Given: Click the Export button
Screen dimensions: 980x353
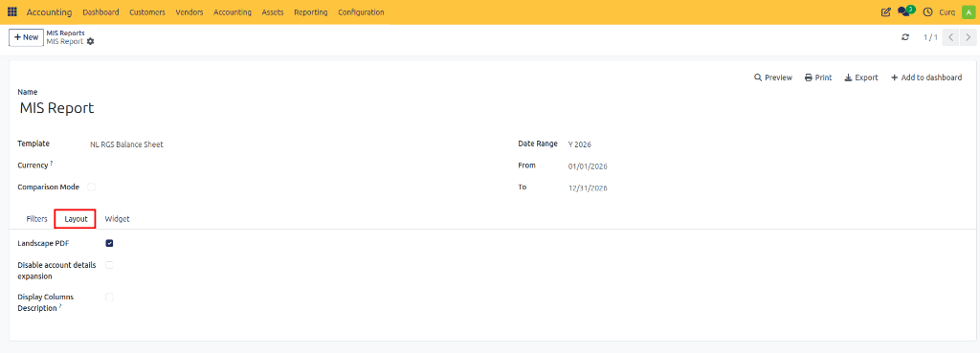Looking at the screenshot, I should [x=861, y=77].
